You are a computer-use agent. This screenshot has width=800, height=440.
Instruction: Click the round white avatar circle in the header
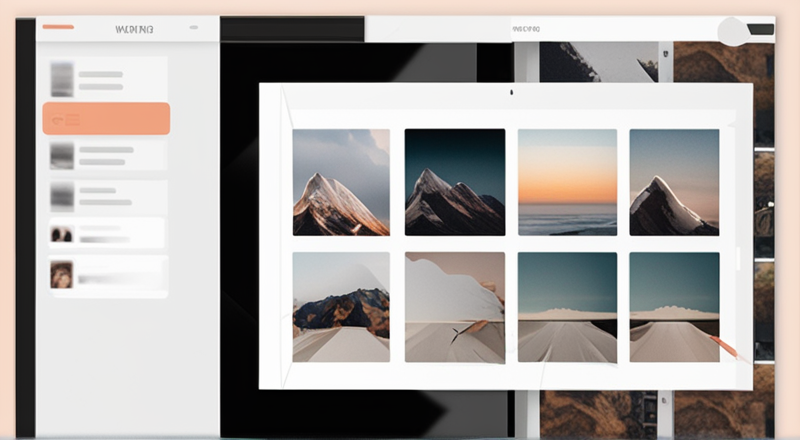(x=733, y=31)
